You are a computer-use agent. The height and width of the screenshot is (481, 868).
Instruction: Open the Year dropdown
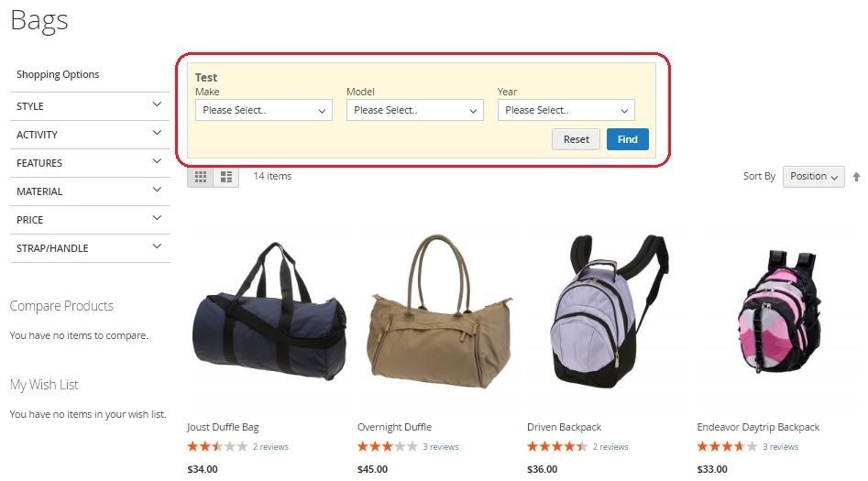[x=566, y=110]
